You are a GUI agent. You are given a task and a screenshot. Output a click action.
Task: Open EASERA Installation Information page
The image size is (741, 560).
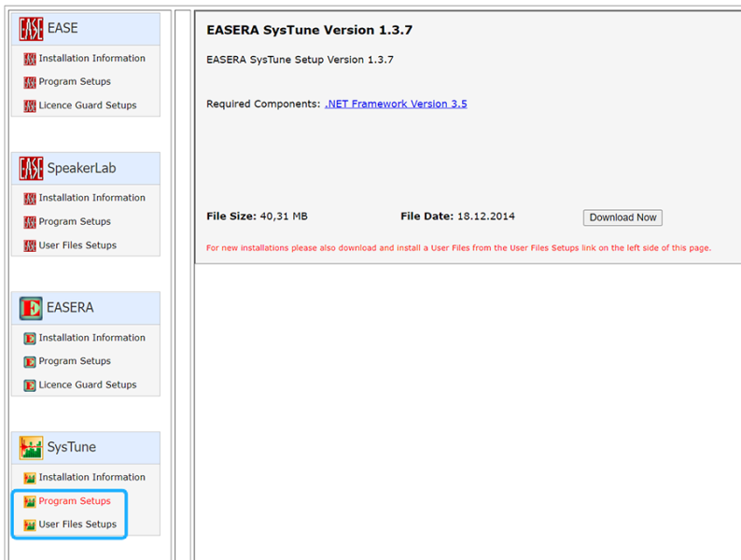point(91,338)
